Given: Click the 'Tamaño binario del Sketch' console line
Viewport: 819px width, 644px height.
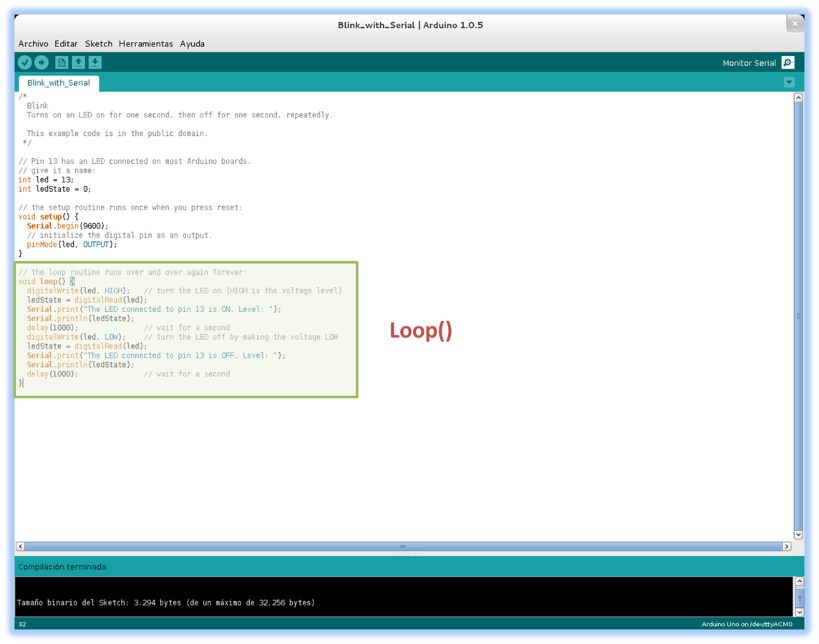Looking at the screenshot, I should point(166,602).
